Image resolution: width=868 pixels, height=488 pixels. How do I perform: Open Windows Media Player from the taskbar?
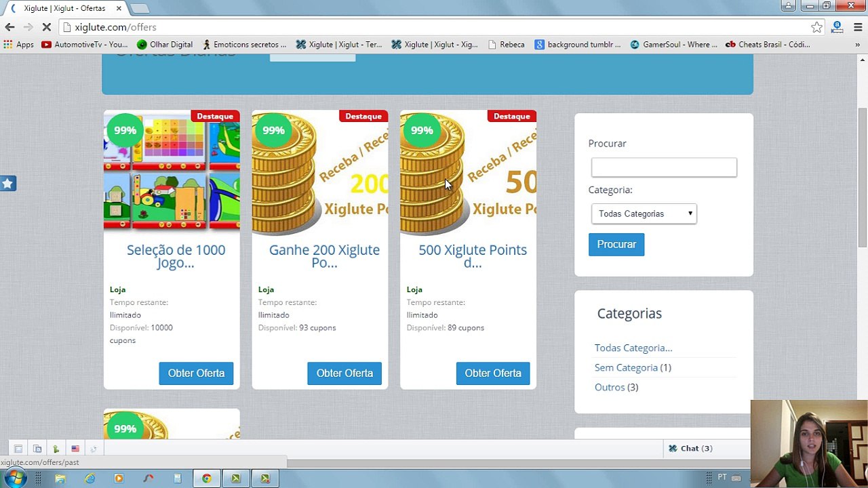coord(119,479)
